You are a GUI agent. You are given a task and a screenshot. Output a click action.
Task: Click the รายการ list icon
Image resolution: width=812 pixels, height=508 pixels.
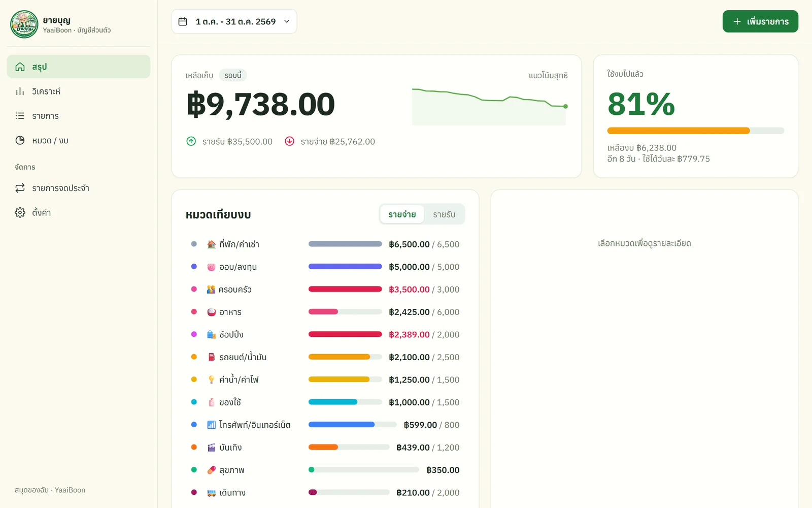[20, 116]
